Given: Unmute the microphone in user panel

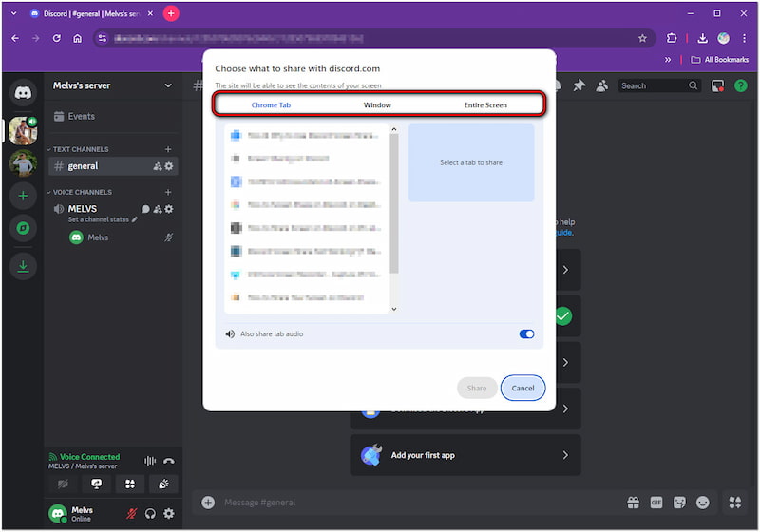Looking at the screenshot, I should pos(132,514).
